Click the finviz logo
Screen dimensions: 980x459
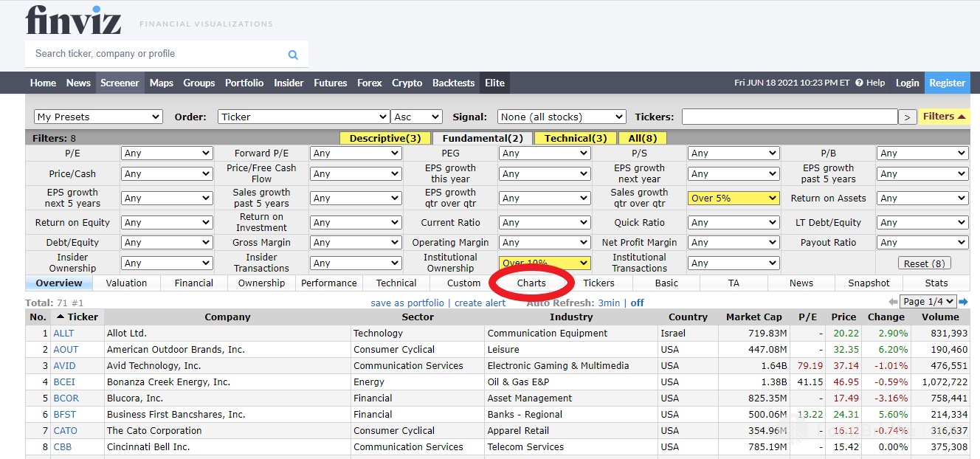[x=73, y=20]
